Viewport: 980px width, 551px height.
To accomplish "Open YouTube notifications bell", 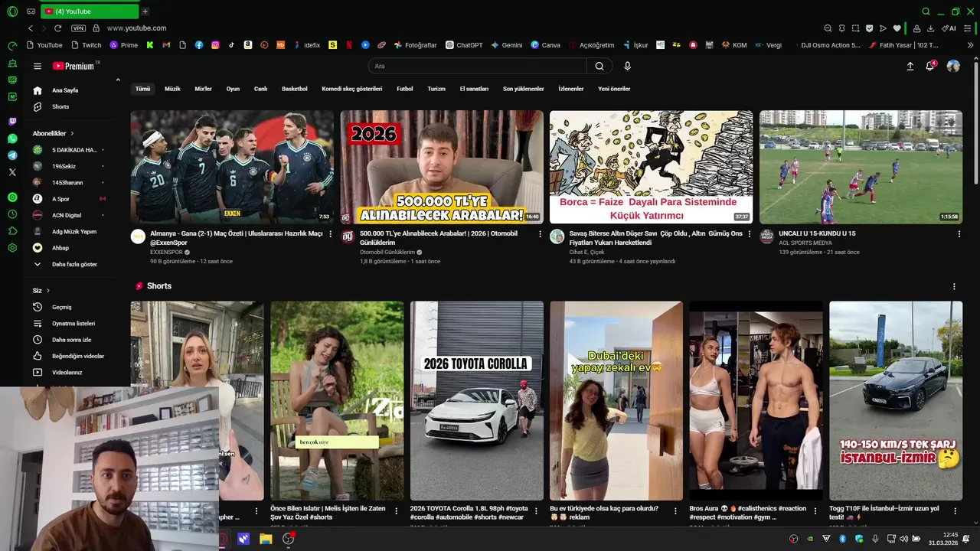I will point(930,66).
